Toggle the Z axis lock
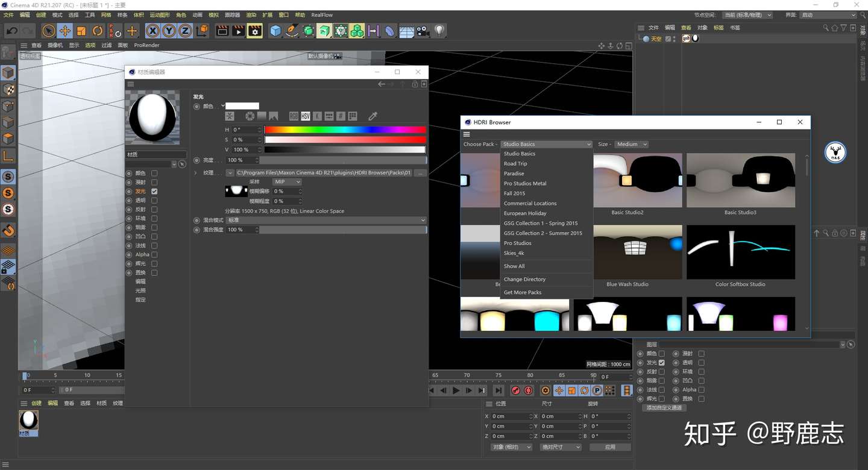The width and height of the screenshot is (868, 470). tap(185, 31)
